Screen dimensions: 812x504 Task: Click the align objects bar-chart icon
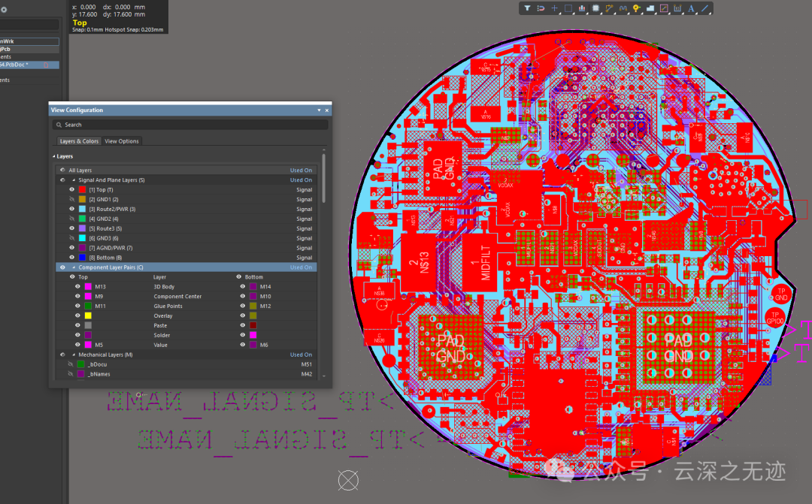(582, 8)
